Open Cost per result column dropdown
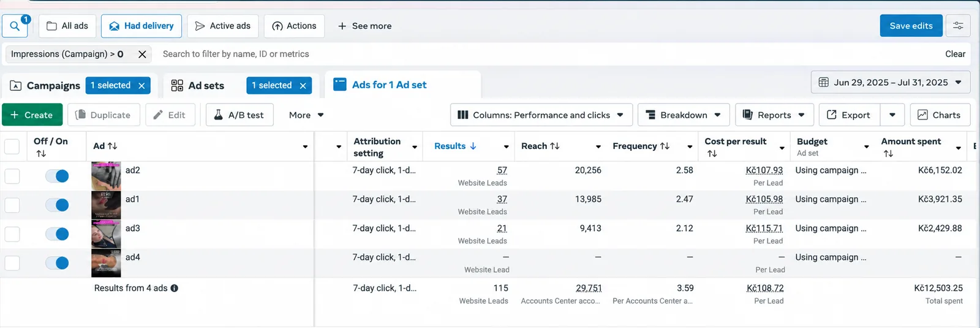 782,148
